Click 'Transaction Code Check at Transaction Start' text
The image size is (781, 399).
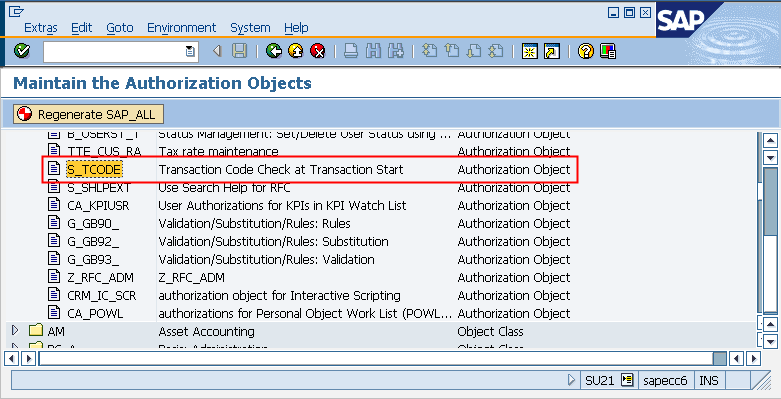pos(281,170)
